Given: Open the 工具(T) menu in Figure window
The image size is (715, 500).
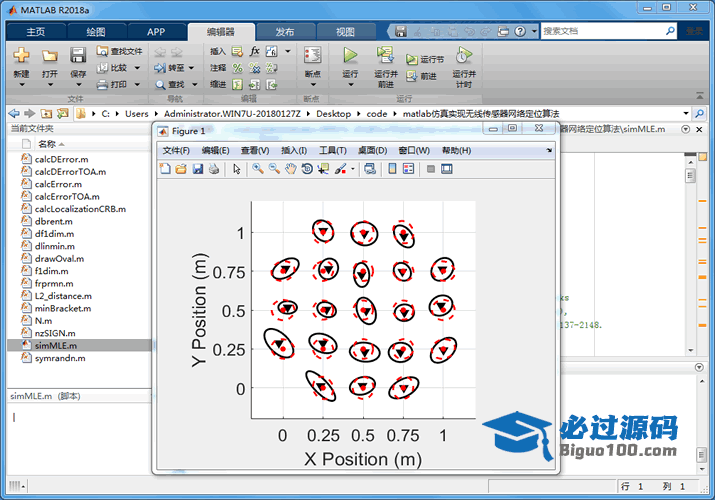Looking at the screenshot, I should point(332,150).
